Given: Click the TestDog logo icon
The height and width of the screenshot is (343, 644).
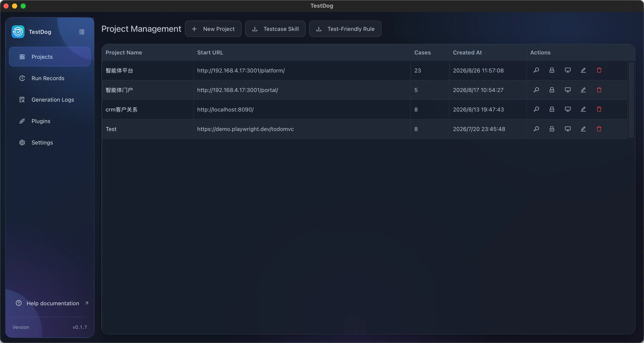Looking at the screenshot, I should (18, 32).
